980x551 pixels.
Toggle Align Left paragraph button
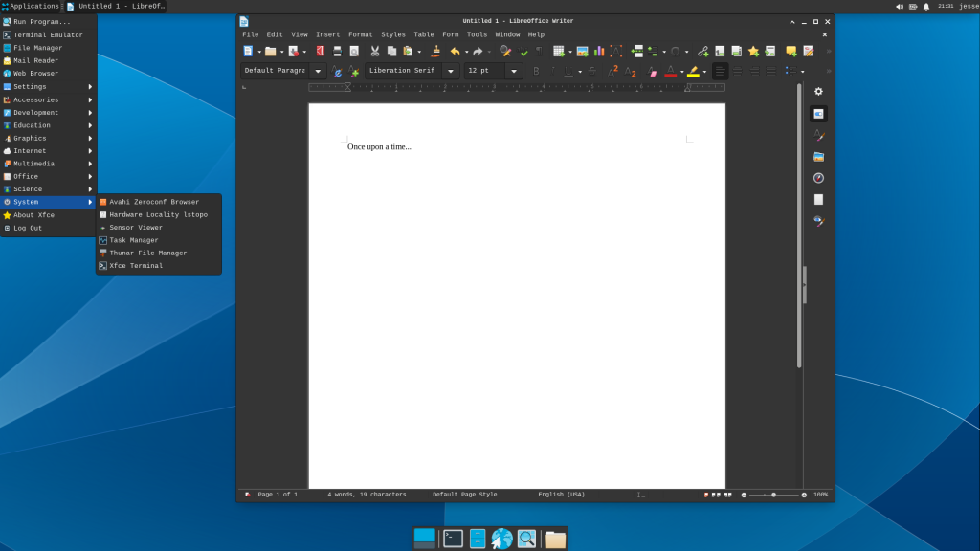click(x=721, y=71)
